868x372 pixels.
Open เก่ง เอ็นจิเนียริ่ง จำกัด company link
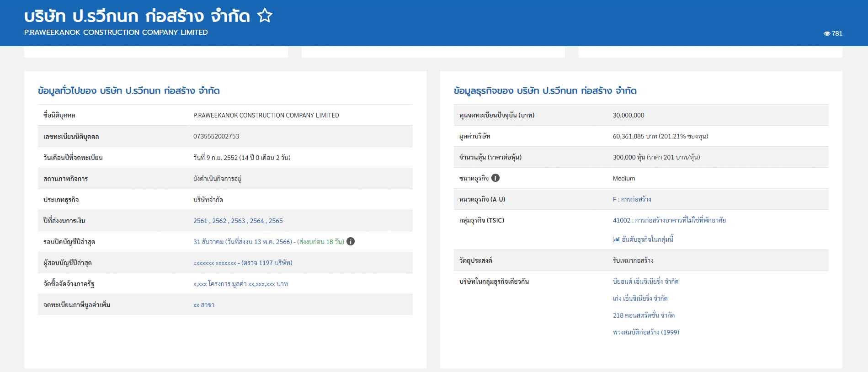coord(640,298)
